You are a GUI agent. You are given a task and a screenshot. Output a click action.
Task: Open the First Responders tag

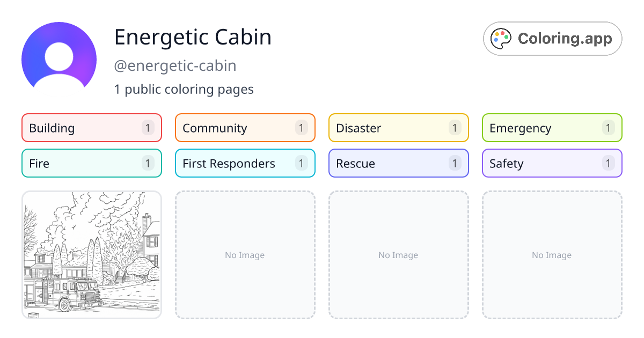[x=245, y=163]
